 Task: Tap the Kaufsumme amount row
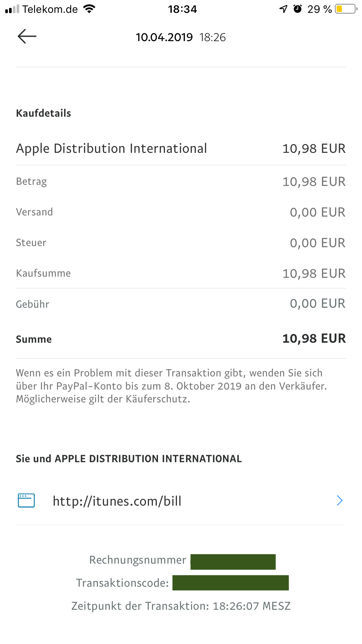coord(181,273)
